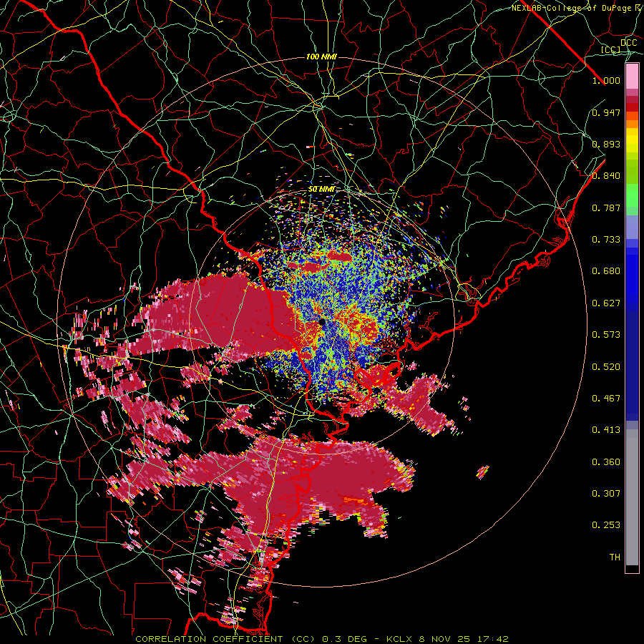Click the black radar site dot at center

(322, 322)
